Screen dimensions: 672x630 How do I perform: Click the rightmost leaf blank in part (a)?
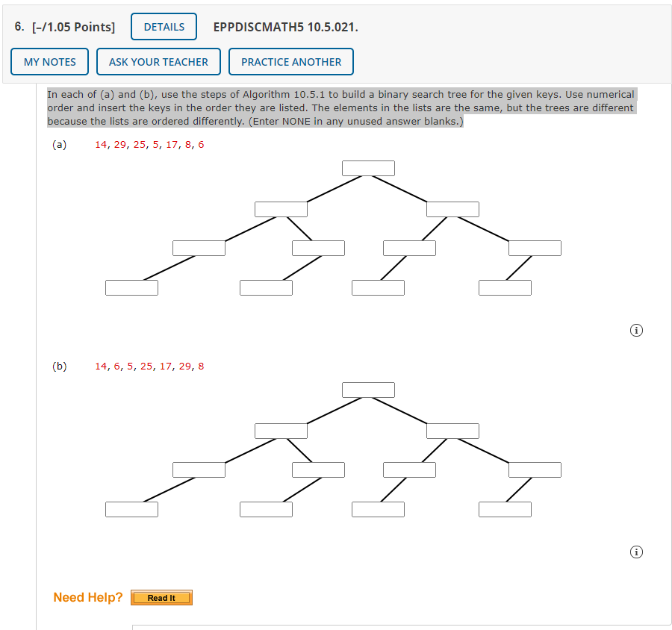tap(505, 287)
